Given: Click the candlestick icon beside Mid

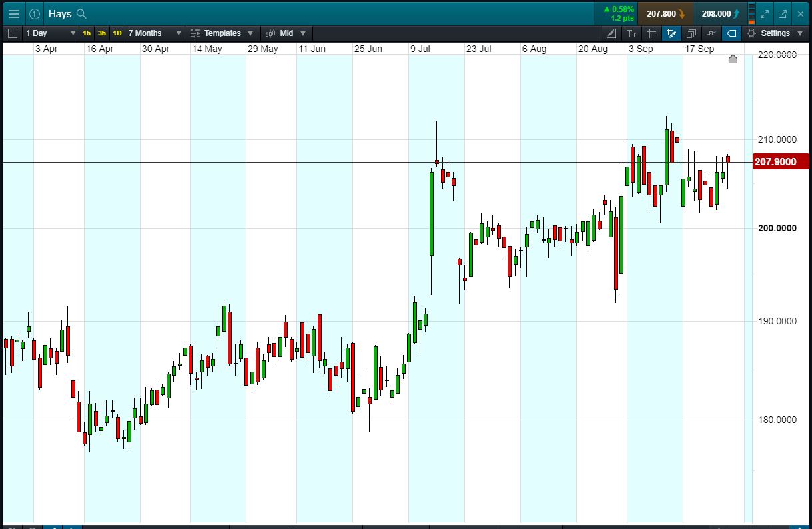Looking at the screenshot, I should [271, 33].
